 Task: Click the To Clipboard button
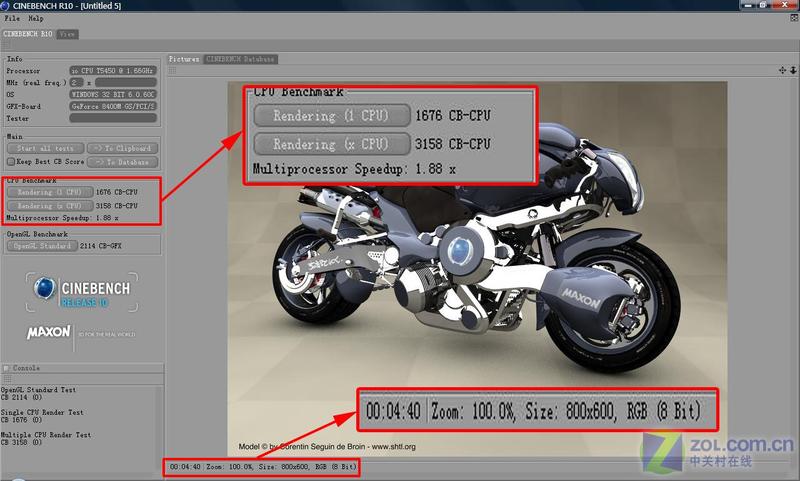pyautogui.click(x=122, y=148)
